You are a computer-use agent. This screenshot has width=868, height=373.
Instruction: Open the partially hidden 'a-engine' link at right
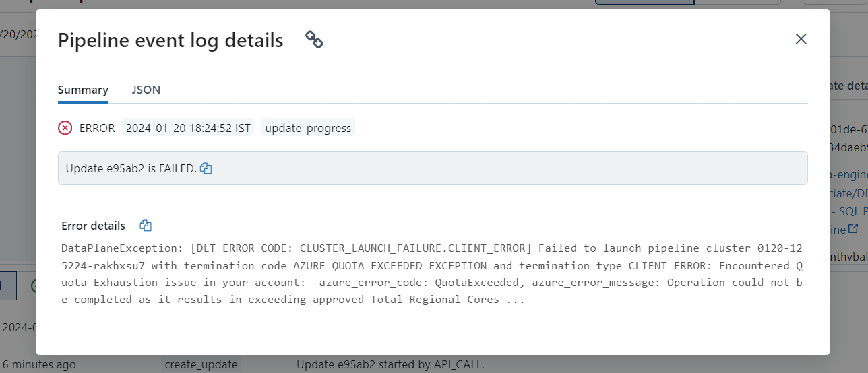pyautogui.click(x=848, y=175)
